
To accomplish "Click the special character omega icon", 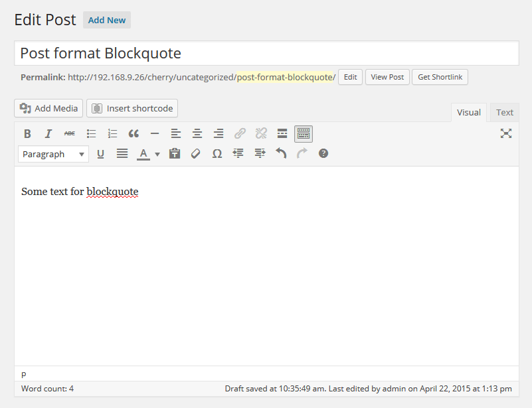I will tap(217, 153).
